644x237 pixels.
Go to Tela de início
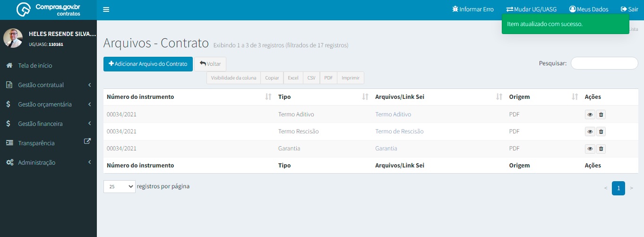tap(48, 65)
